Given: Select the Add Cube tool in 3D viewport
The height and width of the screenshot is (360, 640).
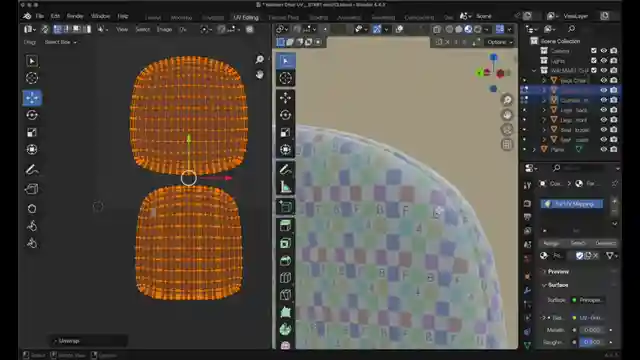Looking at the screenshot, I should (x=285, y=207).
